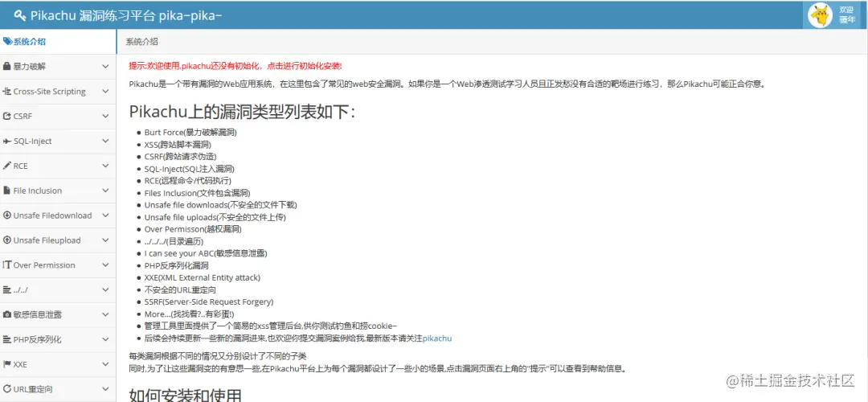
Task: Select 系统介绍 in the sidebar
Action: pos(58,42)
